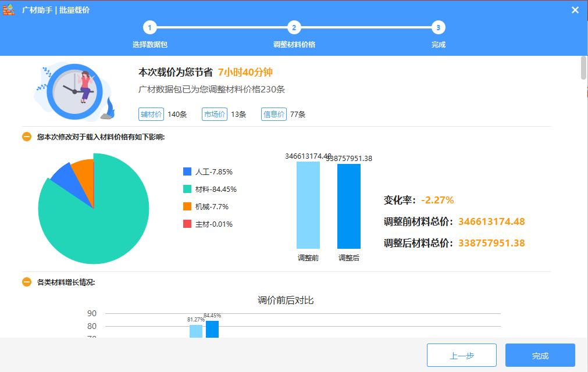Click the step 3 完成 circle
Image resolution: width=588 pixels, height=372 pixels.
click(x=438, y=27)
